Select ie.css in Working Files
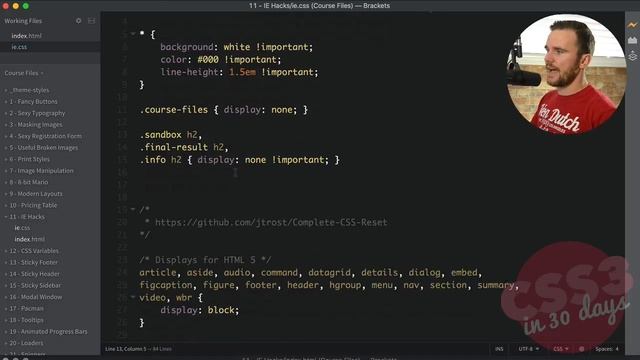The width and height of the screenshot is (640, 360). point(19,47)
